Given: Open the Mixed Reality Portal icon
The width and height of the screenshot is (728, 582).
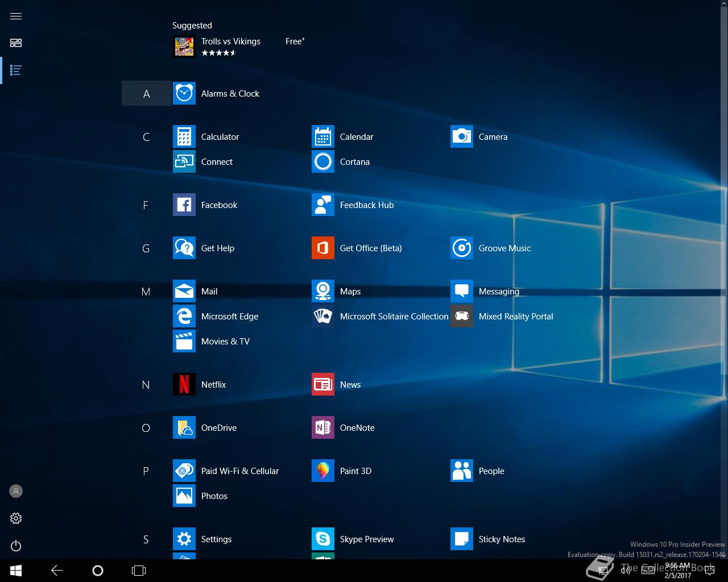Looking at the screenshot, I should tap(462, 316).
